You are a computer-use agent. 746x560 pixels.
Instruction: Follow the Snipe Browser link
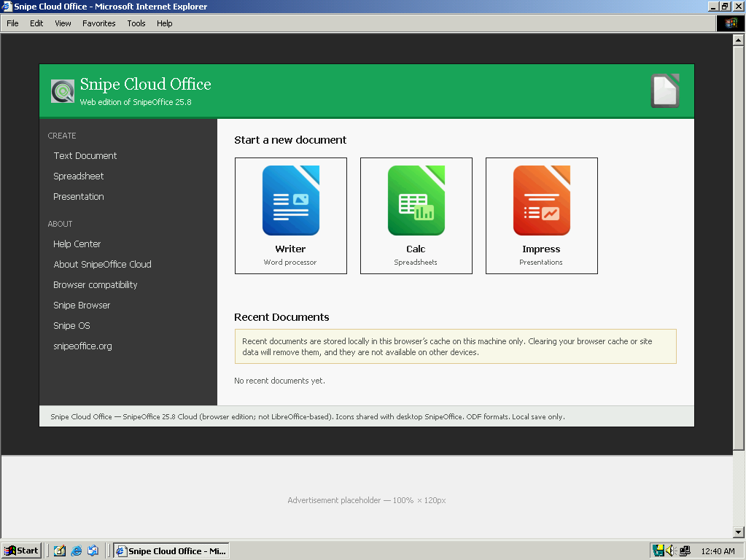pos(82,305)
